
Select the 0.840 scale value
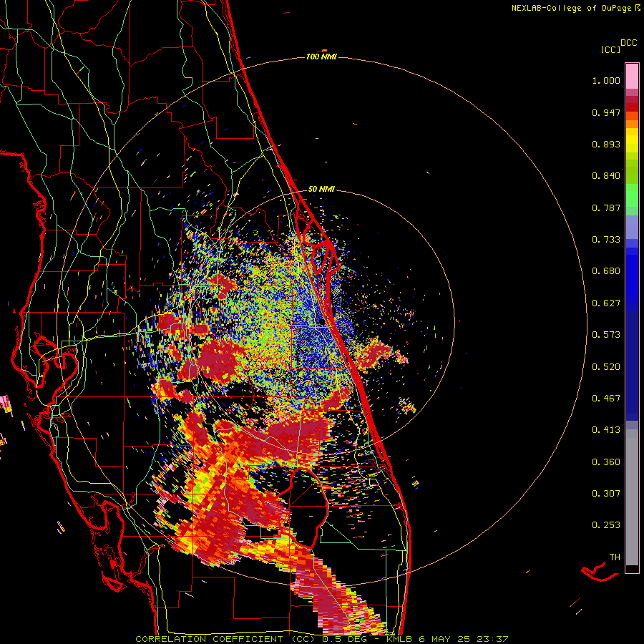(x=606, y=176)
